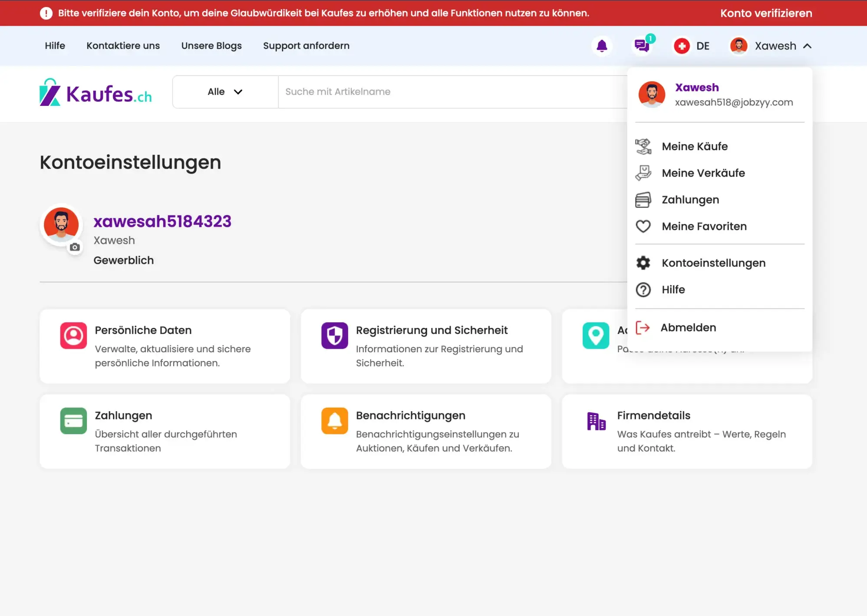Click the Gewerblich account type label
The width and height of the screenshot is (867, 616).
click(x=124, y=260)
